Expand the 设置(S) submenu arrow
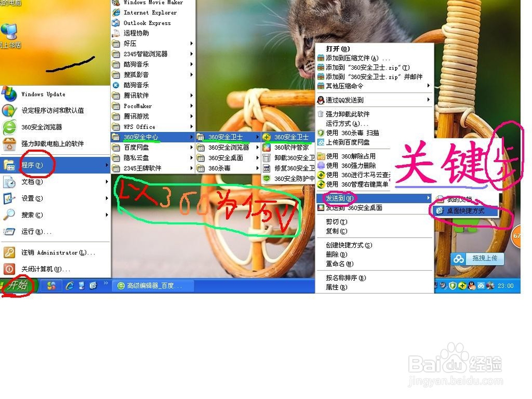 click(x=106, y=198)
